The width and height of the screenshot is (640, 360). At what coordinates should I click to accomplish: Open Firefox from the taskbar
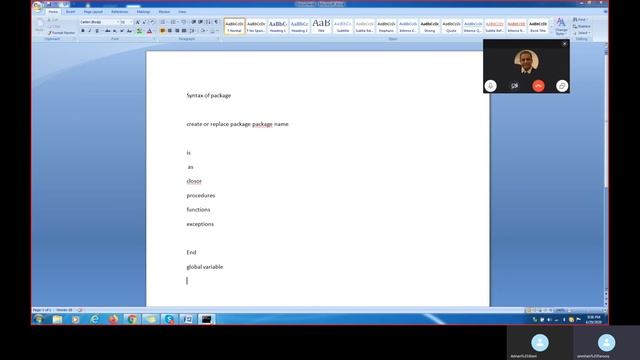click(x=113, y=319)
